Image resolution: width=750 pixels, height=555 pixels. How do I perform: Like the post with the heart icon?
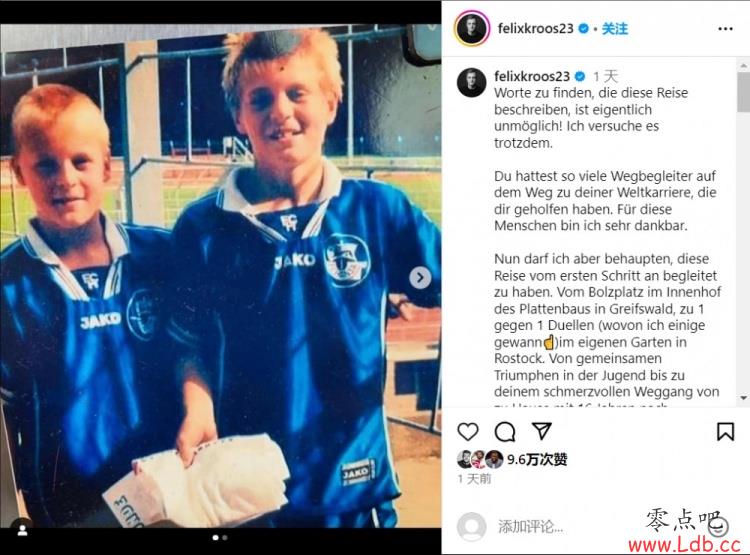tap(467, 432)
